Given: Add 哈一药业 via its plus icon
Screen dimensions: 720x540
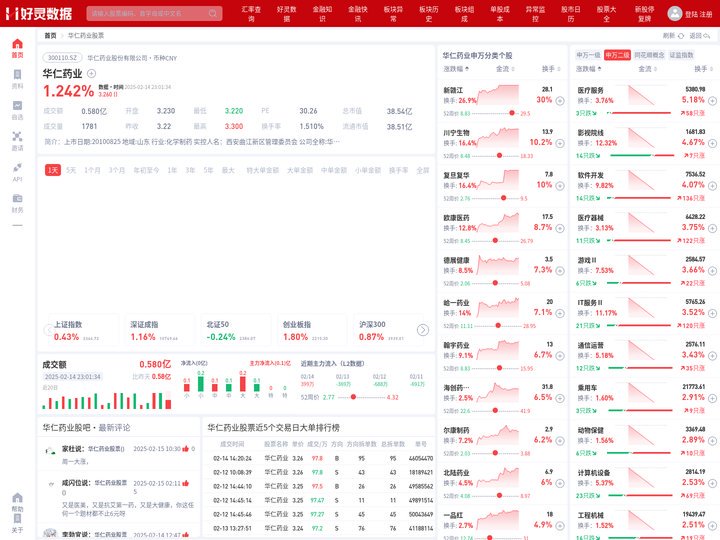Looking at the screenshot, I should (x=560, y=313).
